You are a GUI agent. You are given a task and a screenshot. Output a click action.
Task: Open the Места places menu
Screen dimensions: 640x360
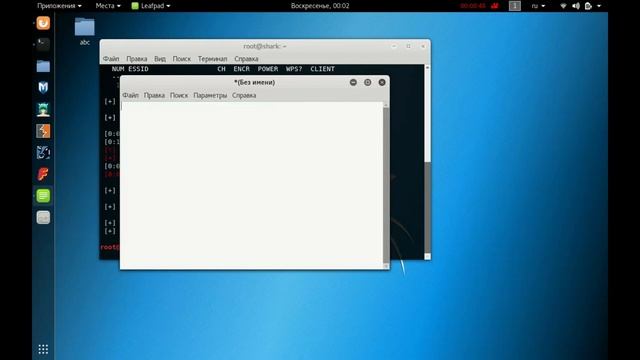pos(108,6)
